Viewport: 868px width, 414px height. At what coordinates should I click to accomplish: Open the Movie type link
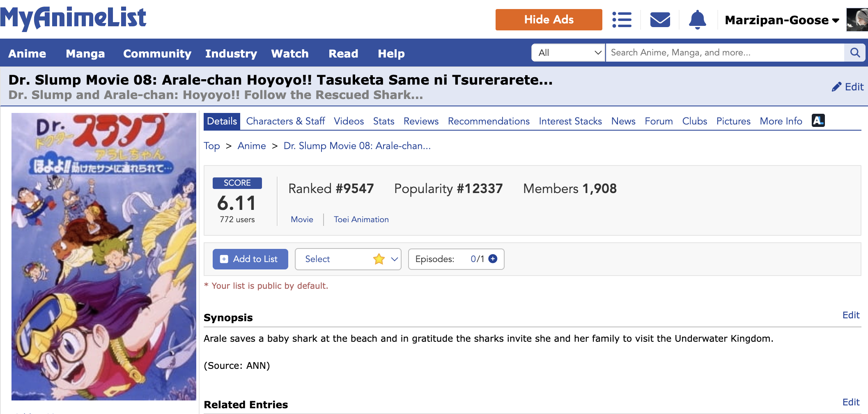pos(302,219)
